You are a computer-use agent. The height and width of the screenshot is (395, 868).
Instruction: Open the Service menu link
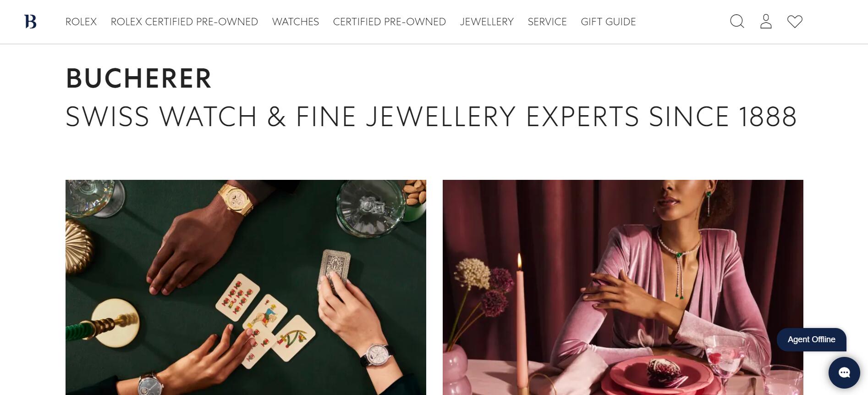[x=547, y=22]
